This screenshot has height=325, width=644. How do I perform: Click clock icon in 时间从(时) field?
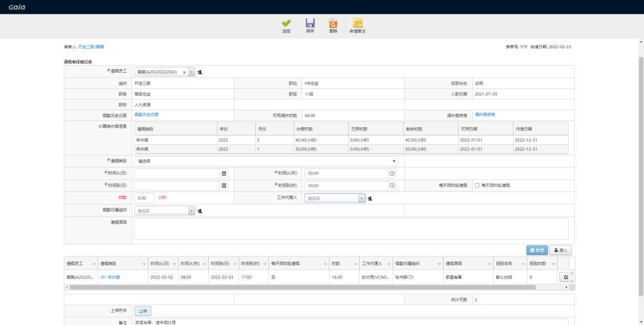click(x=392, y=173)
